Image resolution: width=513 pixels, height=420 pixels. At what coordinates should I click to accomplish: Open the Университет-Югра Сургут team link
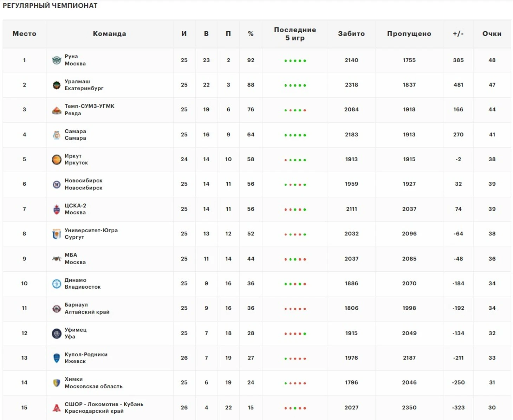point(91,234)
